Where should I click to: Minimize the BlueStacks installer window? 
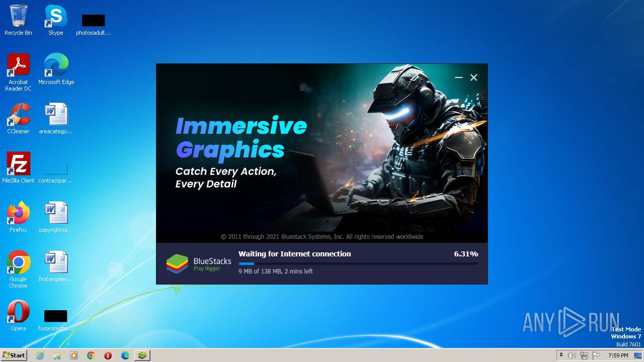458,77
